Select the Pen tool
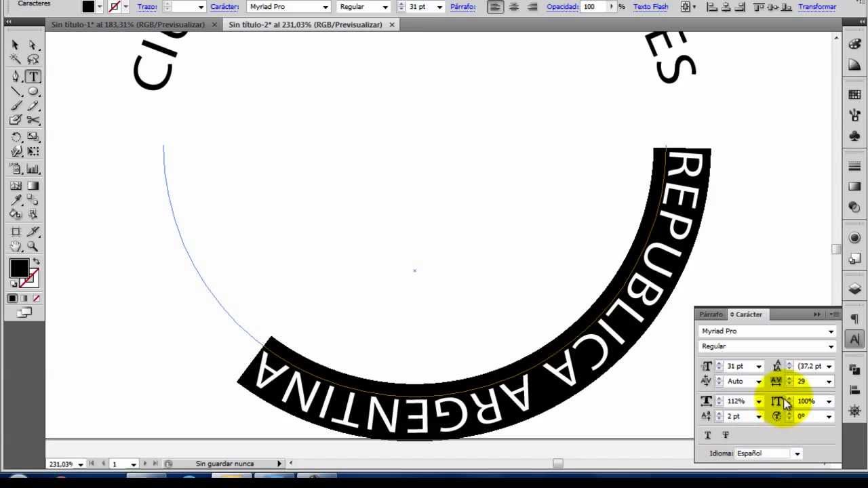 (16, 77)
